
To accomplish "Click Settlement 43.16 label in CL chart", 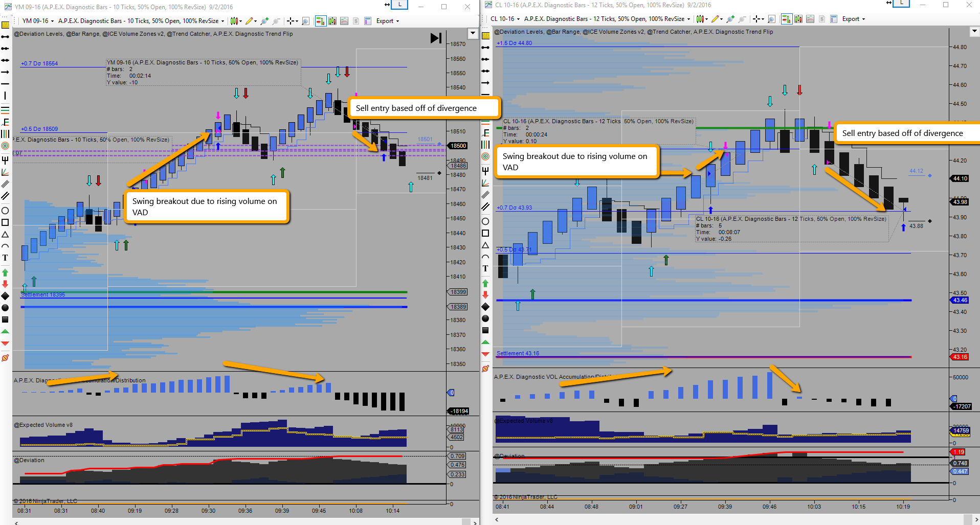I will (518, 353).
